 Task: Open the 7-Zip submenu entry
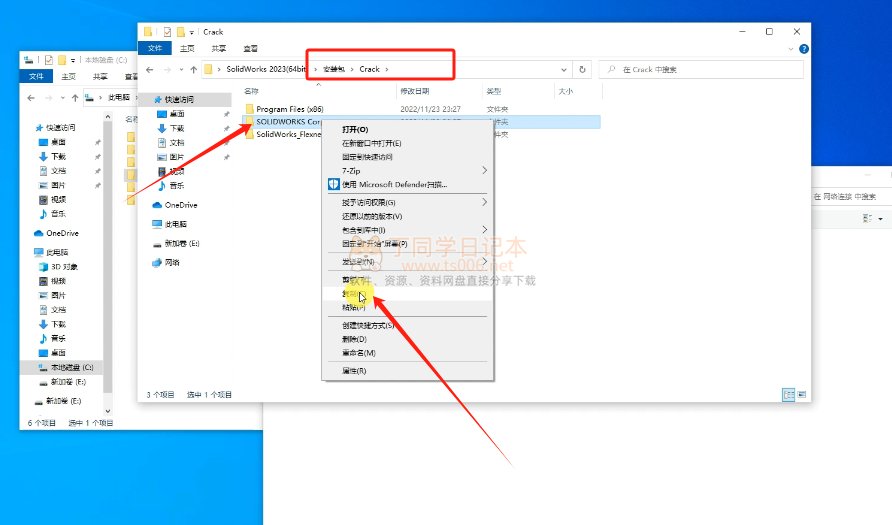tap(351, 171)
